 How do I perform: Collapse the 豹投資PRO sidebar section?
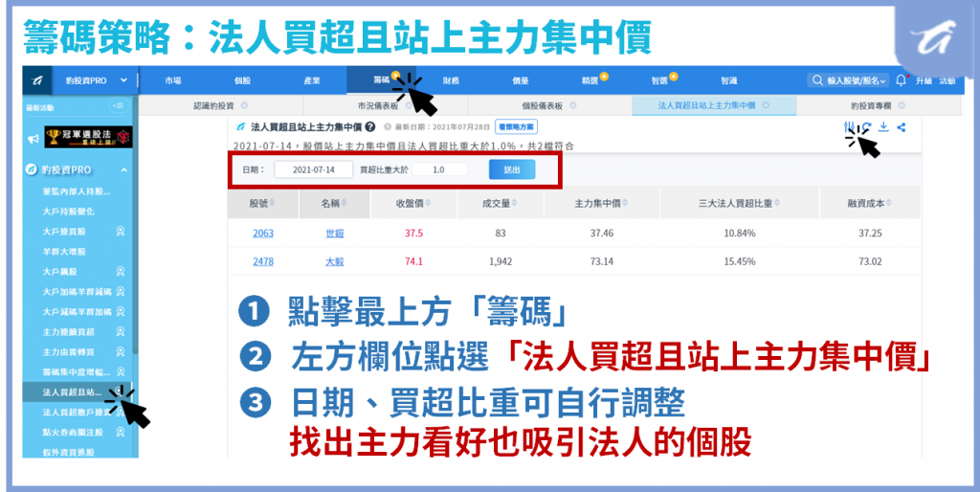pos(123,170)
